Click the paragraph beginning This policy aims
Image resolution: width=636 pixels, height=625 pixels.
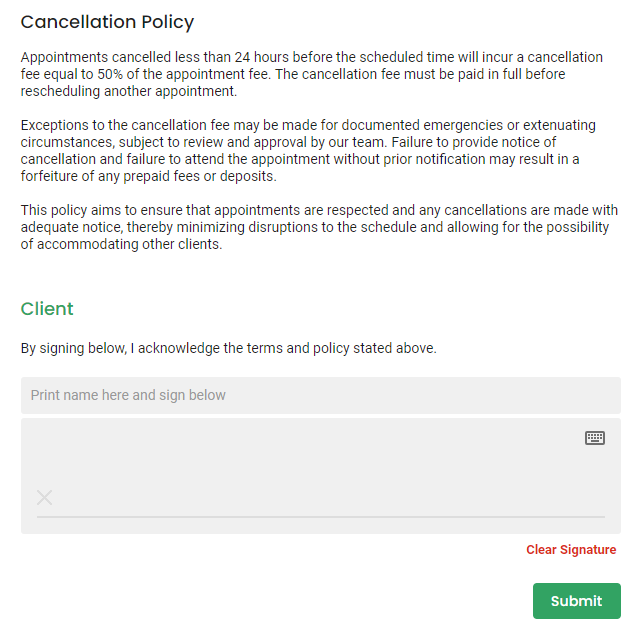pyautogui.click(x=319, y=227)
